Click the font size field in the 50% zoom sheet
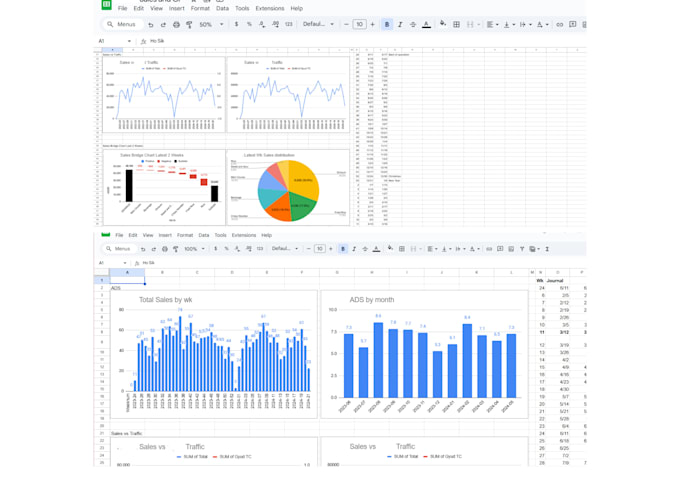Image resolution: width=680 pixels, height=482 pixels. pyautogui.click(x=359, y=24)
